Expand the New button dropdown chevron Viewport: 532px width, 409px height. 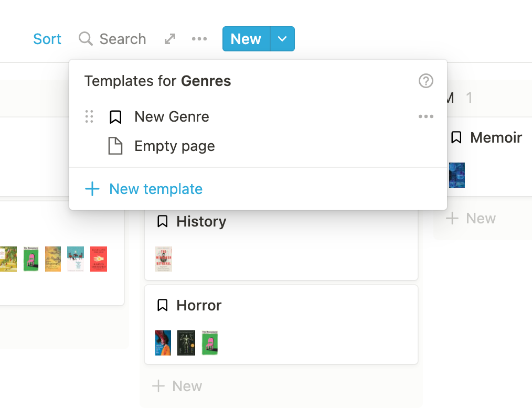click(x=282, y=39)
